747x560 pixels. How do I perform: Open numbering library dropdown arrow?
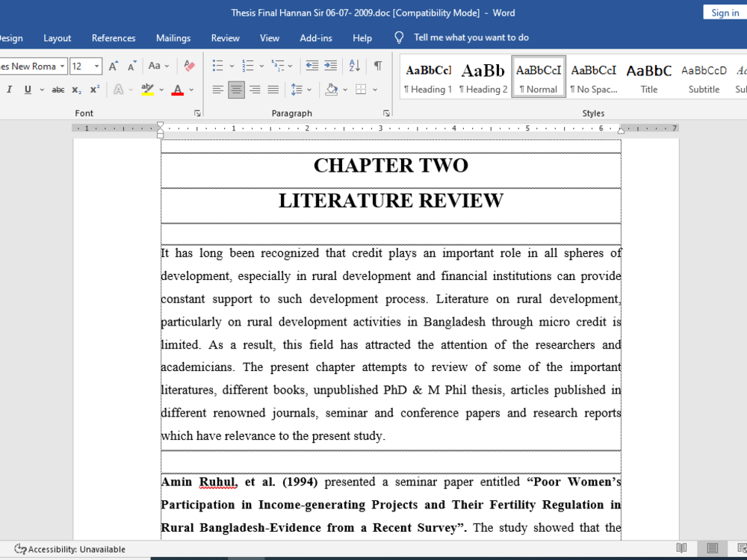[261, 66]
